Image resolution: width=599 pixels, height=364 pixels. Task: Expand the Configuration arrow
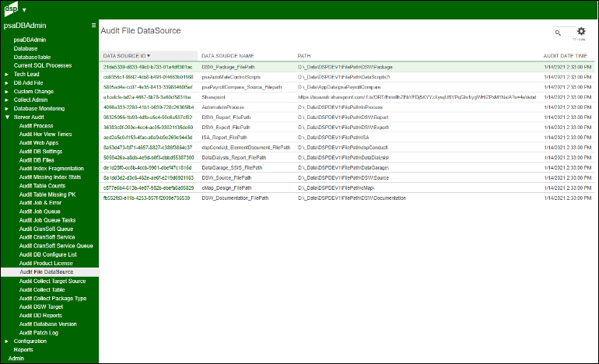click(x=6, y=341)
